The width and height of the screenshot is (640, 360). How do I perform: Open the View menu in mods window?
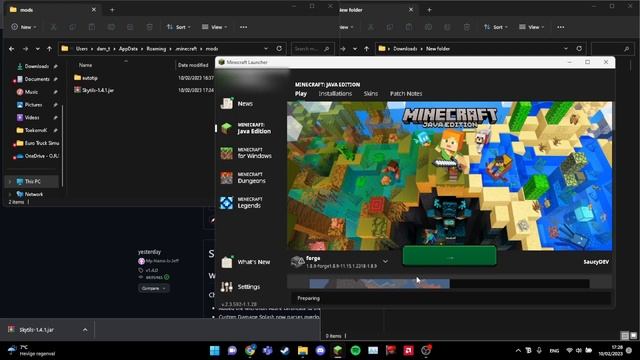[x=215, y=27]
